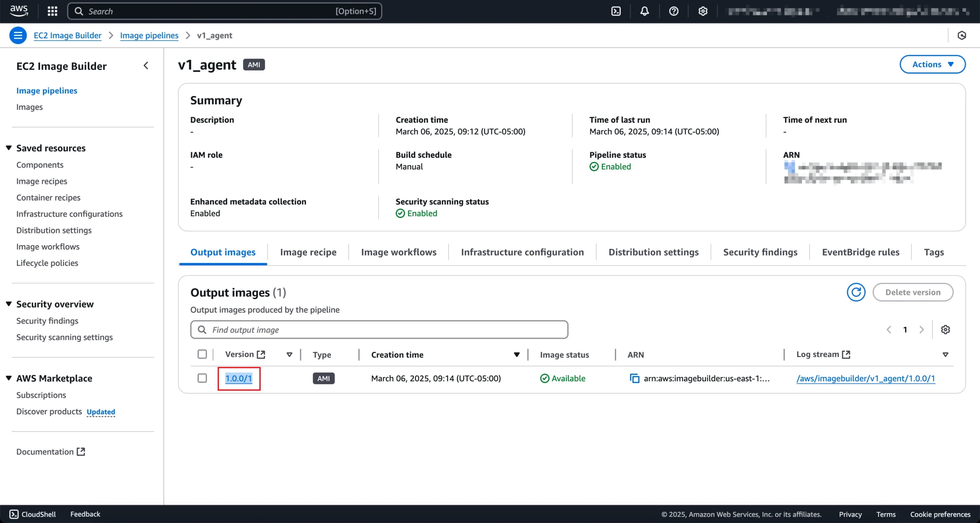Open the notifications bell
This screenshot has height=523, width=980.
pos(645,11)
